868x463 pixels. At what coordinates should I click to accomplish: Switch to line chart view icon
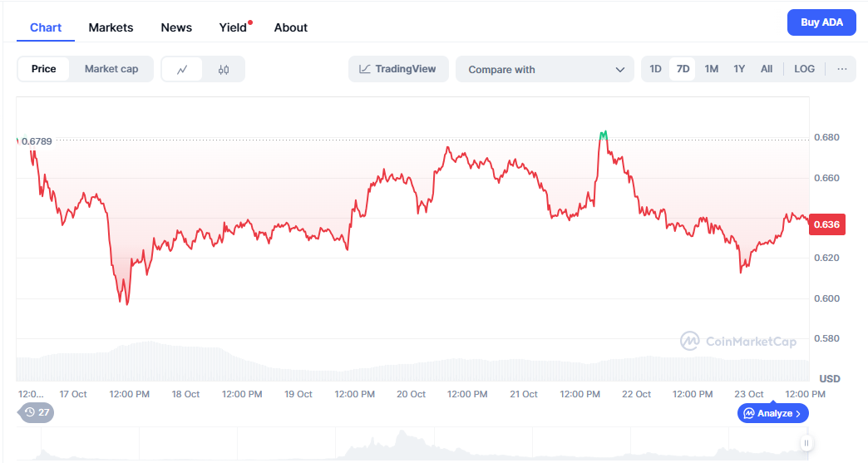pyautogui.click(x=183, y=69)
